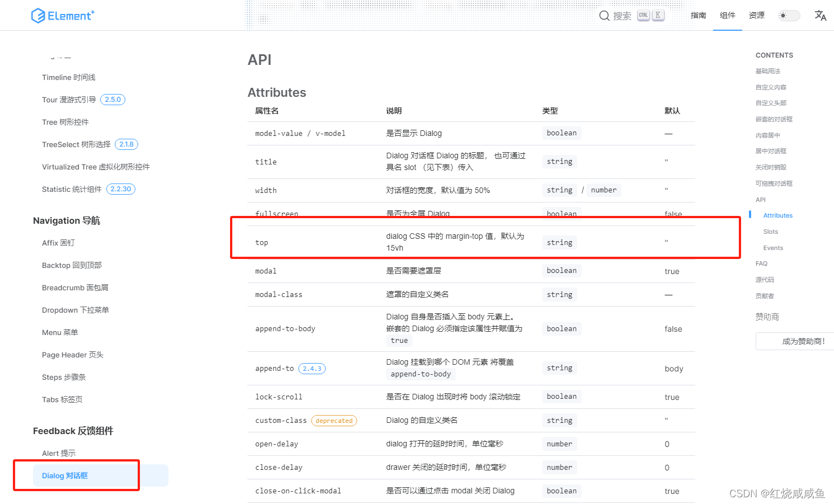Jump to 可拖拽对话框 in contents
This screenshot has width=834, height=504.
[x=774, y=183]
